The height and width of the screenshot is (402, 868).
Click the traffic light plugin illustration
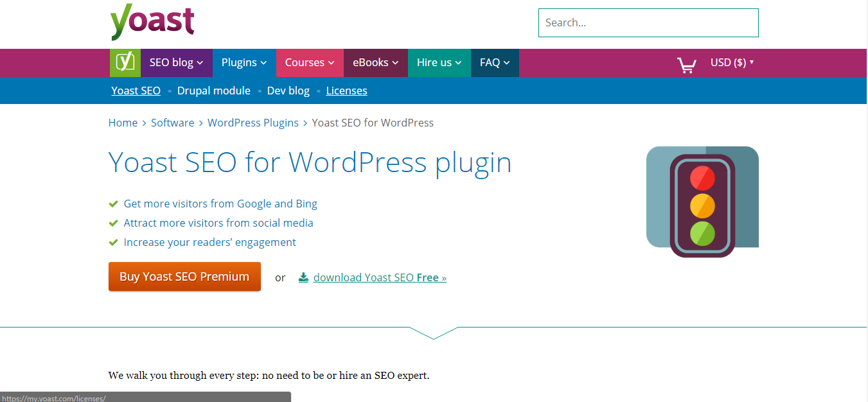[702, 202]
